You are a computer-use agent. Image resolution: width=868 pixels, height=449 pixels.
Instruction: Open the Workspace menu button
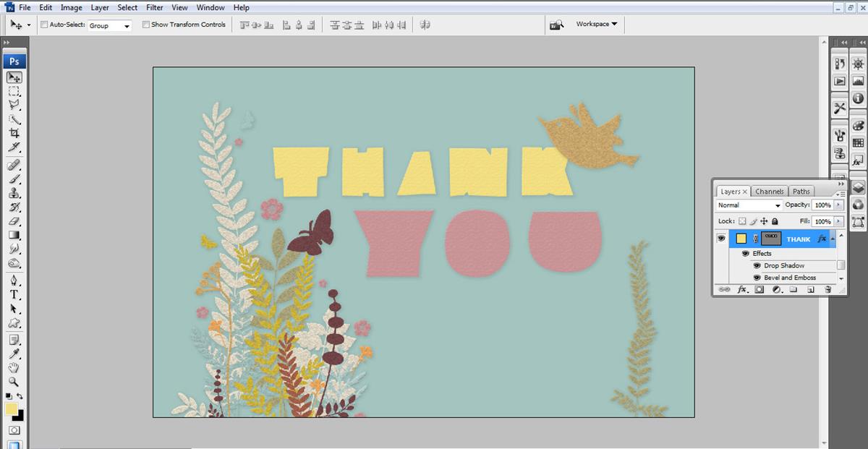click(x=596, y=24)
